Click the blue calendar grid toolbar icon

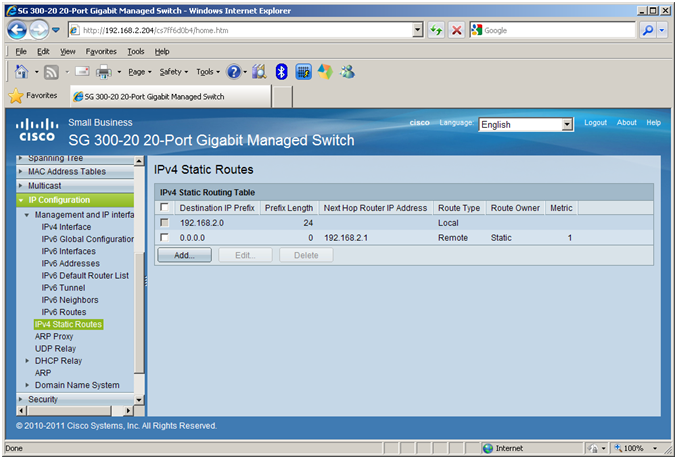304,72
